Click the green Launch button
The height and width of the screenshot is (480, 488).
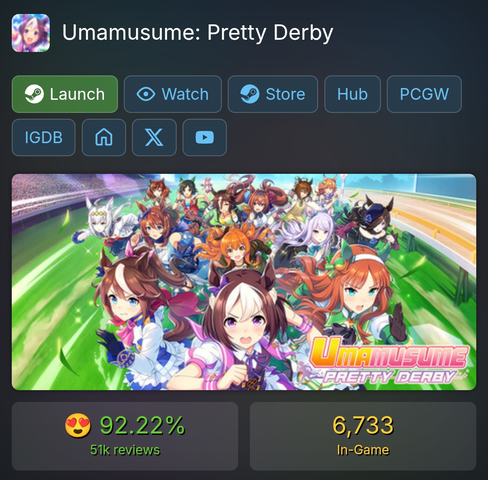point(65,94)
